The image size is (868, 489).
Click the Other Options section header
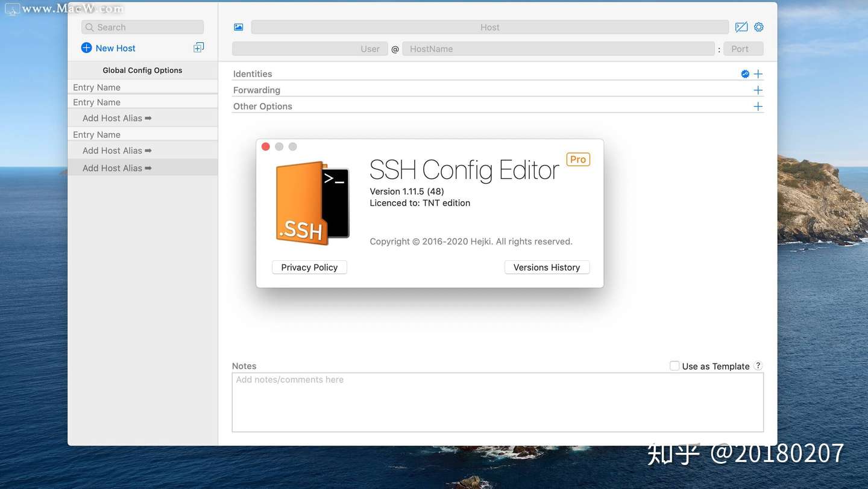pyautogui.click(x=263, y=107)
